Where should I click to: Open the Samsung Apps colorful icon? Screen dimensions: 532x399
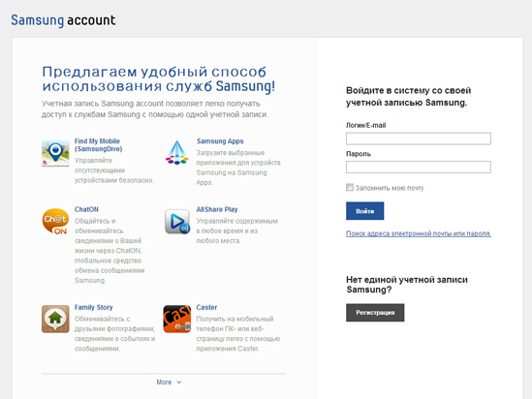click(x=176, y=153)
